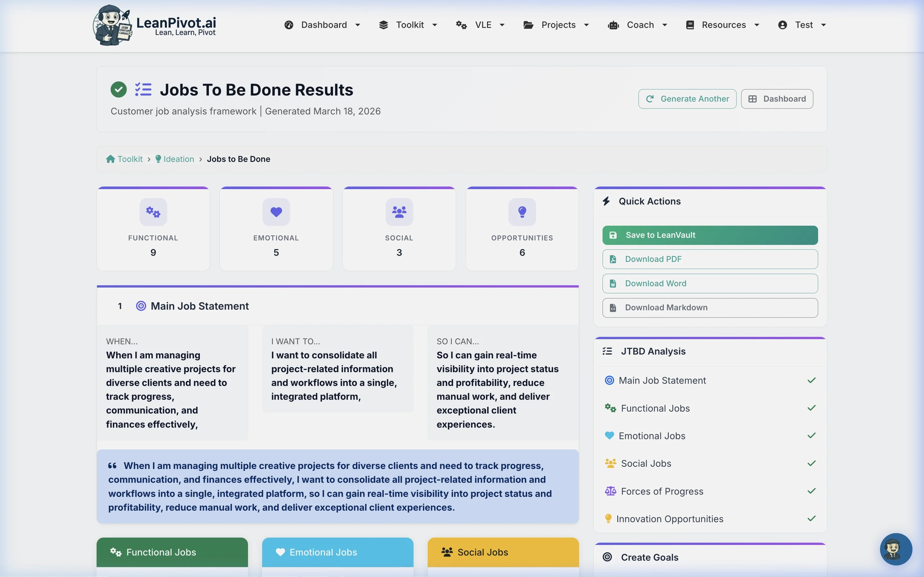
Task: Select the Functional jobs gear icon card
Action: (153, 212)
